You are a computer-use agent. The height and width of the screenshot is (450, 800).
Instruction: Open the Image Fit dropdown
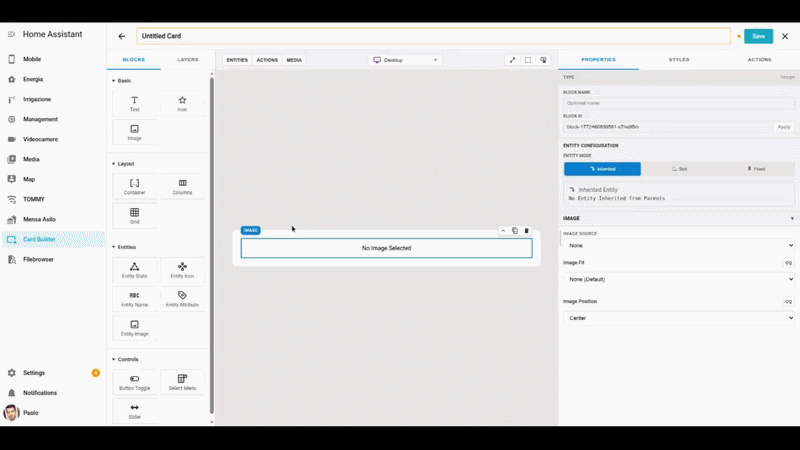679,279
